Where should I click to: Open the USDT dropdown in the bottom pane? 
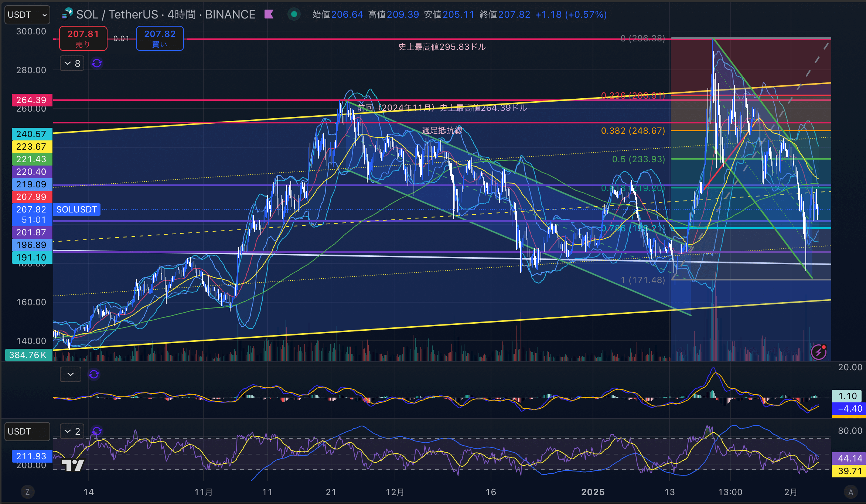click(x=27, y=432)
